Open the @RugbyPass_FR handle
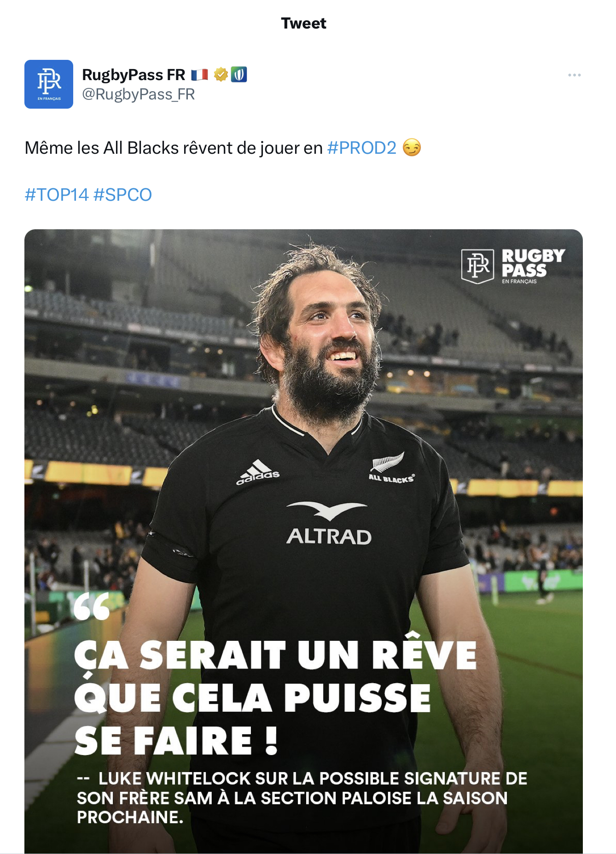Screen dimensions: 616x854 click(x=139, y=94)
